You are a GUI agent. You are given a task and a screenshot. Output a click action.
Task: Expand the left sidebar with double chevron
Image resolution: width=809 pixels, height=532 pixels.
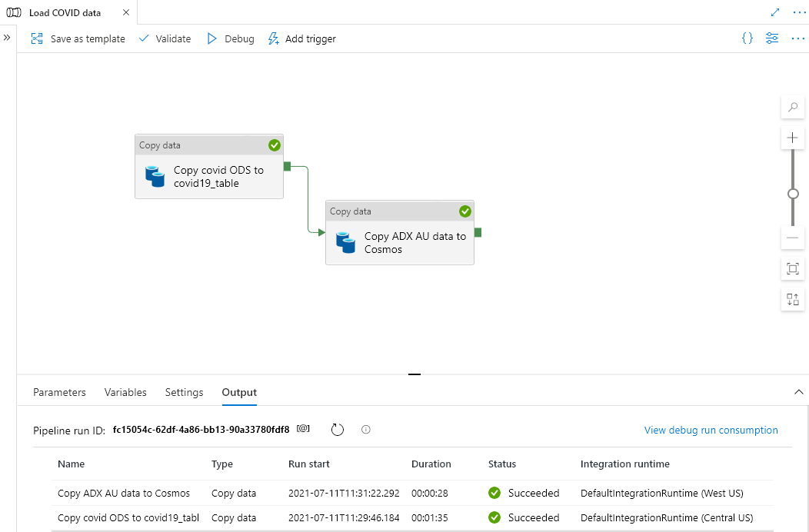(x=7, y=38)
